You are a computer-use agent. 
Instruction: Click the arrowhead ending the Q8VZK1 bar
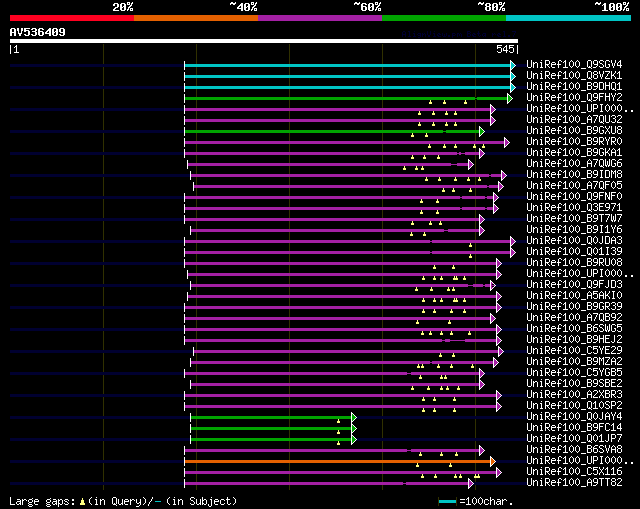[513, 76]
